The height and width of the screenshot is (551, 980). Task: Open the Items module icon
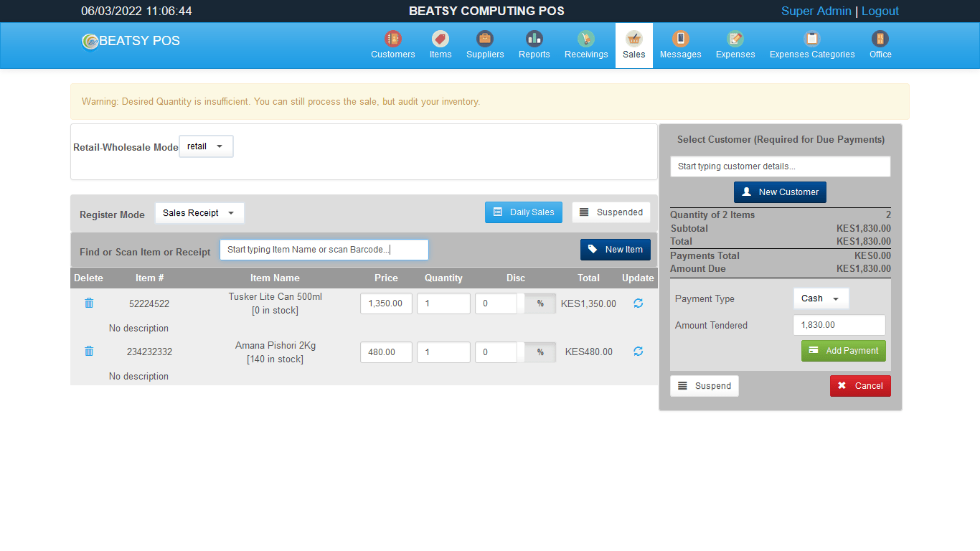click(440, 39)
